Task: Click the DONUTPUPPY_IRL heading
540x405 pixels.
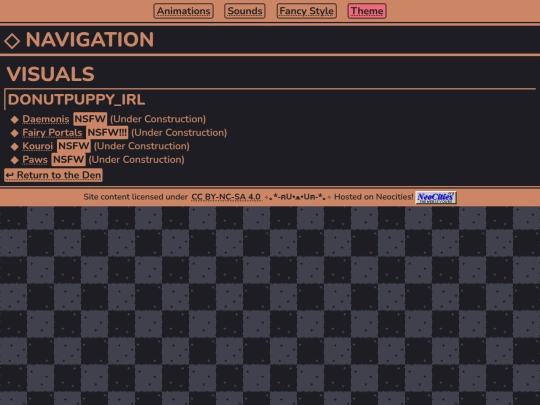Action: pos(76,100)
